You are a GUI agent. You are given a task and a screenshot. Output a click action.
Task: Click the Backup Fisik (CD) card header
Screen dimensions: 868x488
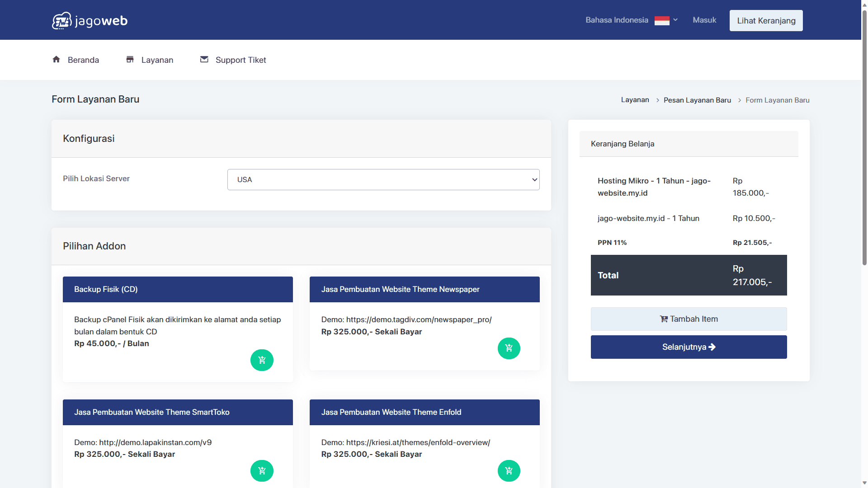tap(178, 289)
